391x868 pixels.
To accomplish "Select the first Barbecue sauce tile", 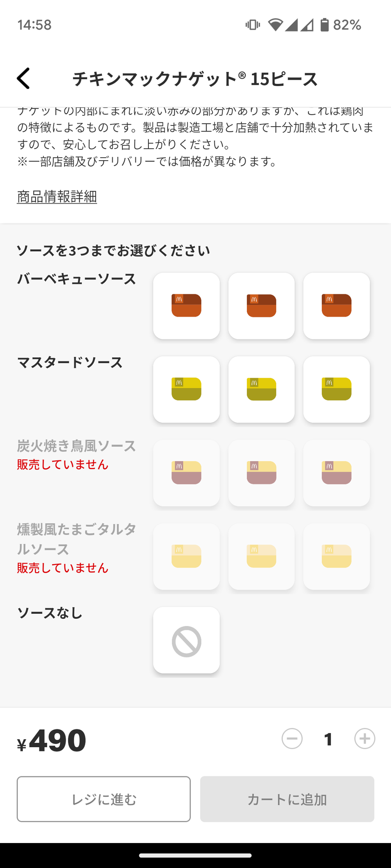I will [186, 306].
